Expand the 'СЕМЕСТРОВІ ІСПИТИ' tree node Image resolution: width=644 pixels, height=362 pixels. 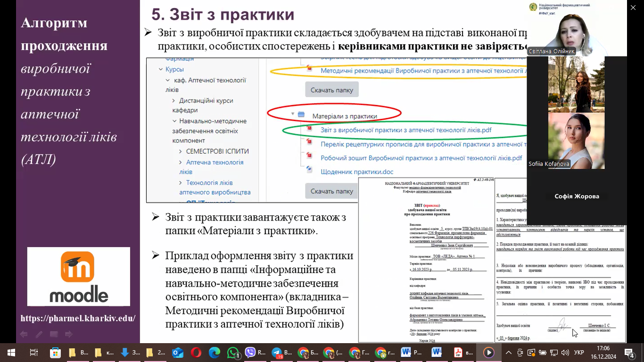point(181,151)
